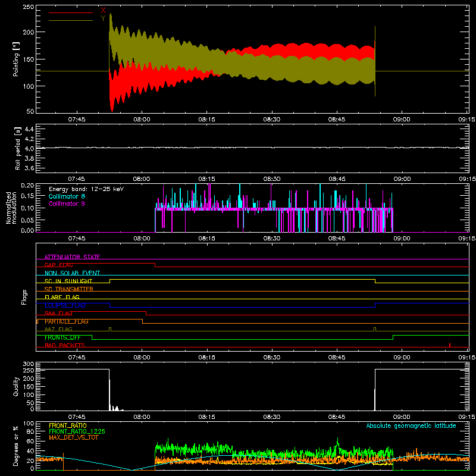This screenshot has height=476, width=476.
Task: Click the '100' tick on Degrees or % axis
Action: [x=29, y=424]
